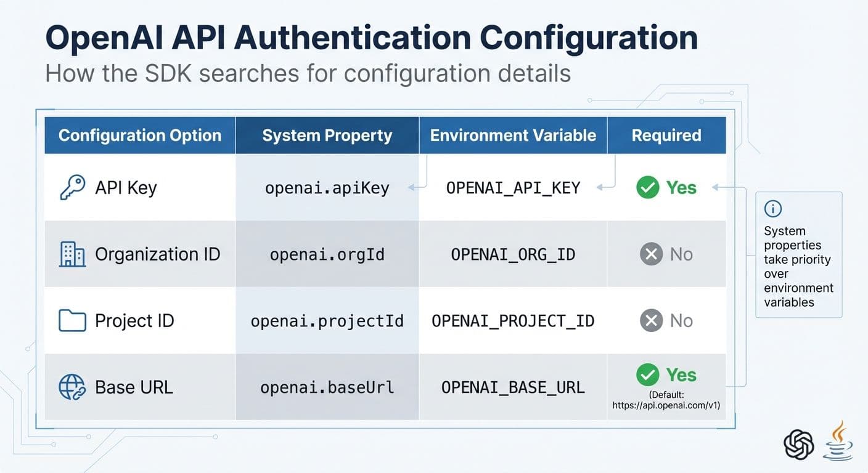Select the Required column header
868x473 pixels.
[x=666, y=135]
